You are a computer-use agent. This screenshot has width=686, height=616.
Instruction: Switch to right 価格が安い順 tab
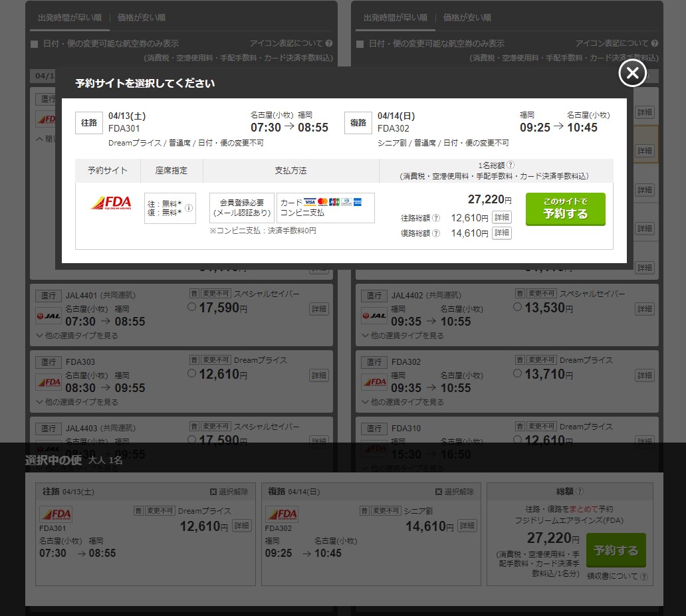467,18
